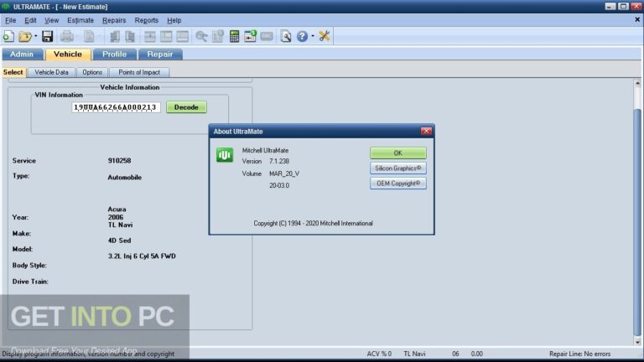Viewport: 644px width, 362px height.
Task: Click the 3.2L Inj 6 Cyl 5A FWD text
Action: (142, 256)
